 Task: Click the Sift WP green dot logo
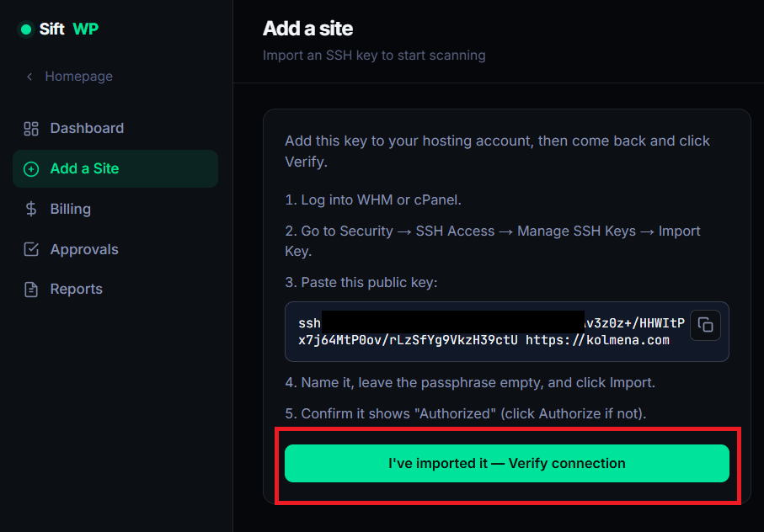[x=26, y=29]
